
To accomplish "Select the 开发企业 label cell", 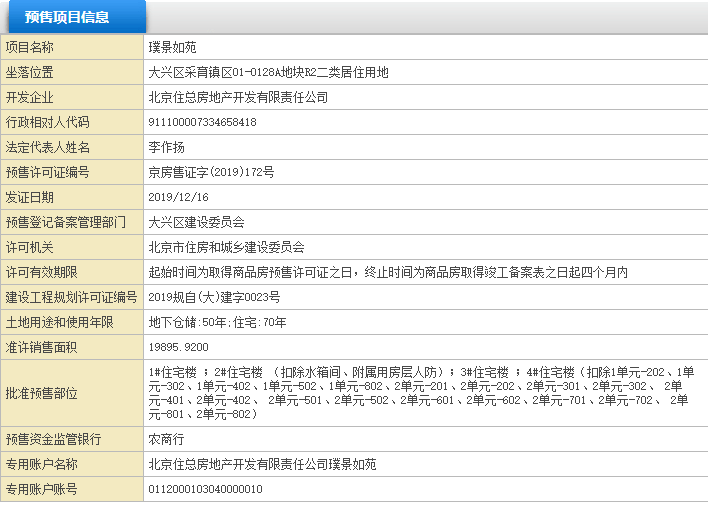I will click(72, 97).
